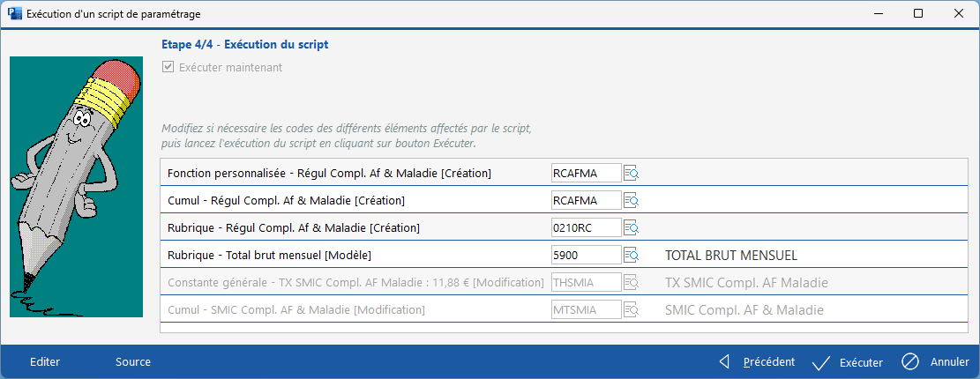Click the pencil mascot illustration
This screenshot has height=379, width=980.
[76, 186]
